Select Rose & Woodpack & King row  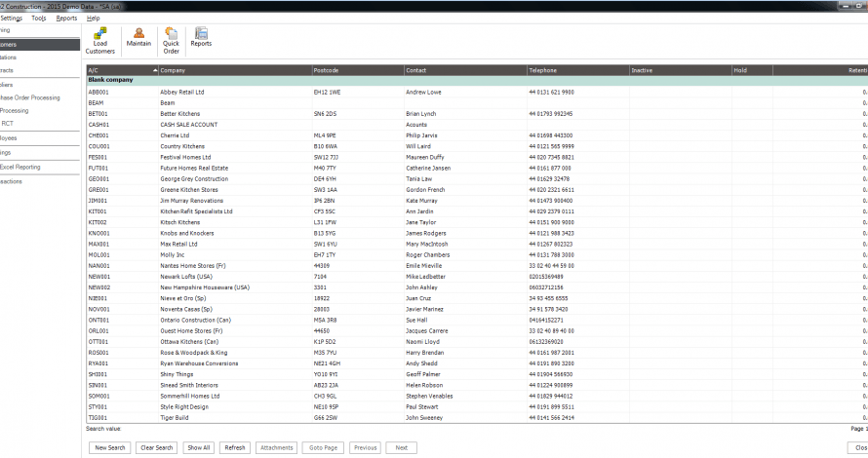(x=477, y=353)
